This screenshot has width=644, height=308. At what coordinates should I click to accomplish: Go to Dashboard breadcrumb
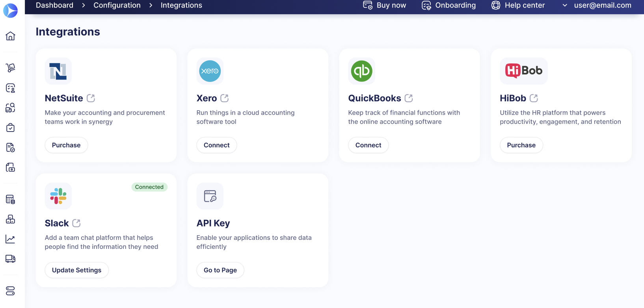(x=55, y=5)
